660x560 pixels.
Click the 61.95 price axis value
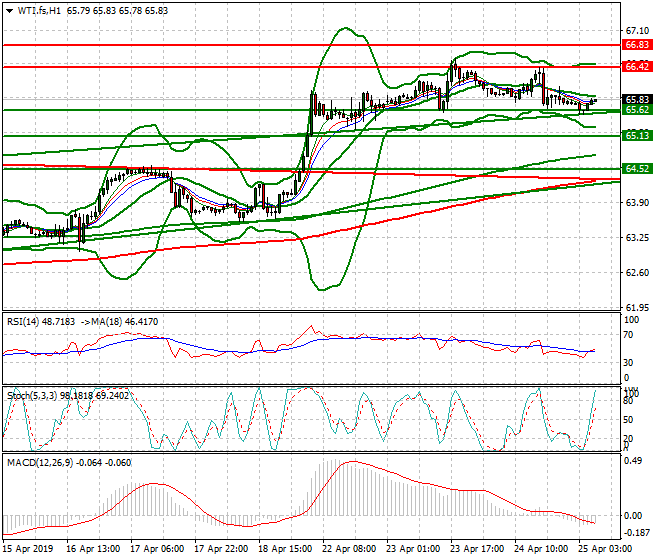tap(637, 307)
